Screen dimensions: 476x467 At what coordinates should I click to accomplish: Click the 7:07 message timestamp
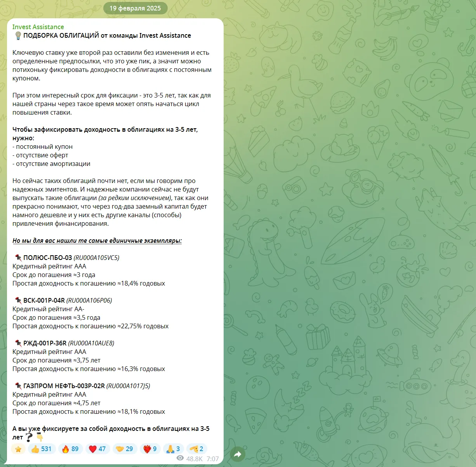(x=213, y=459)
